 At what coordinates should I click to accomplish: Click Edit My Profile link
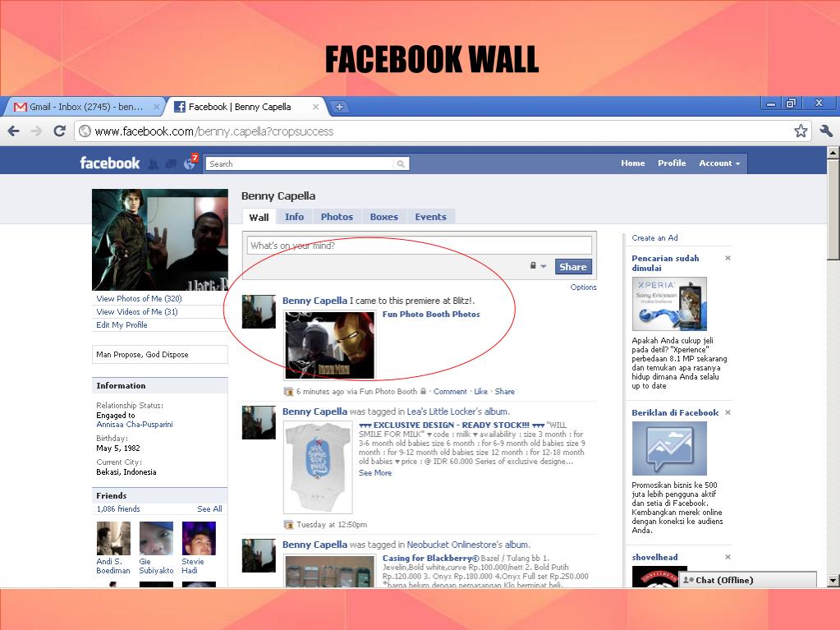(122, 324)
